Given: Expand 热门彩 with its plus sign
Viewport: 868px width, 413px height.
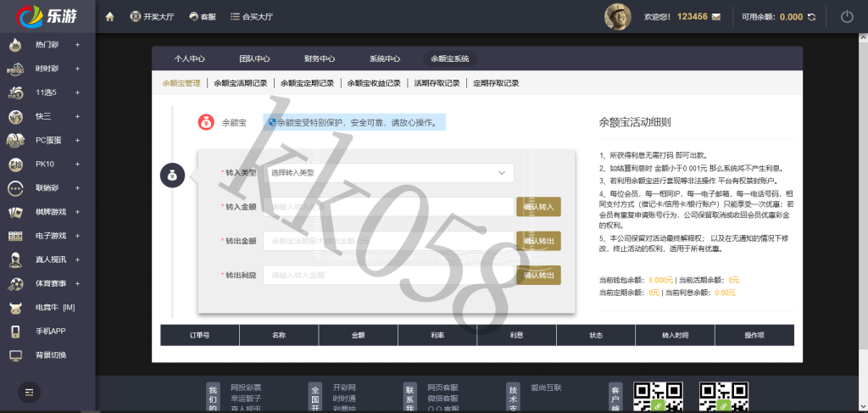Looking at the screenshot, I should pos(77,45).
